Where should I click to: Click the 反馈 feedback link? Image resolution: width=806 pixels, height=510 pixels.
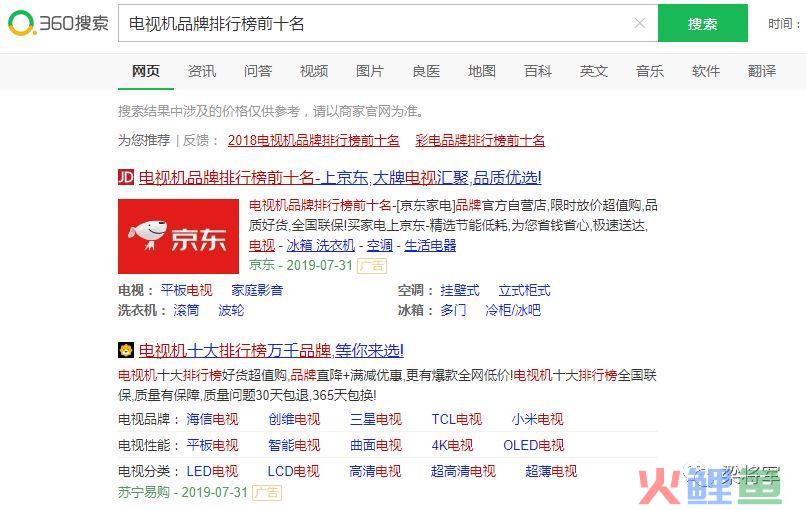coord(196,140)
